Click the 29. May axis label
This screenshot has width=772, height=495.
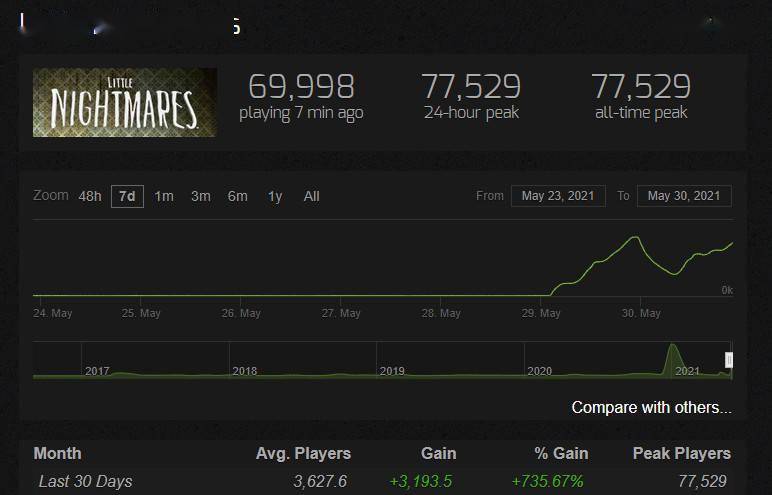coord(541,313)
